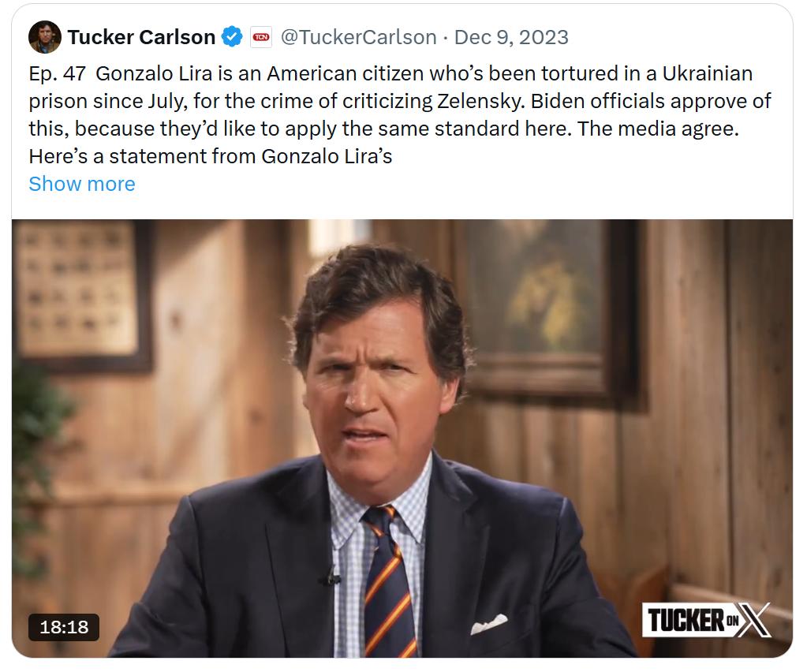807x672 pixels.
Task: Click the Tucker on X watermark logo
Action: coord(706,619)
